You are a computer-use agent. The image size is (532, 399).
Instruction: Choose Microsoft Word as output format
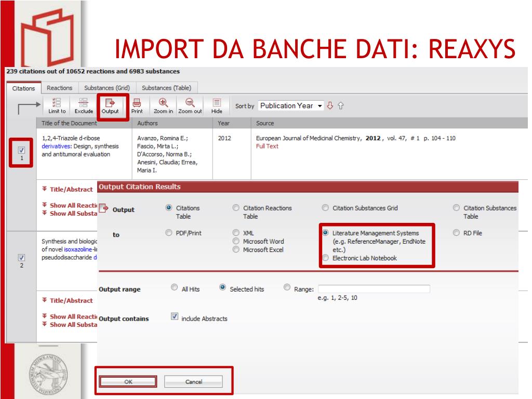pyautogui.click(x=236, y=241)
